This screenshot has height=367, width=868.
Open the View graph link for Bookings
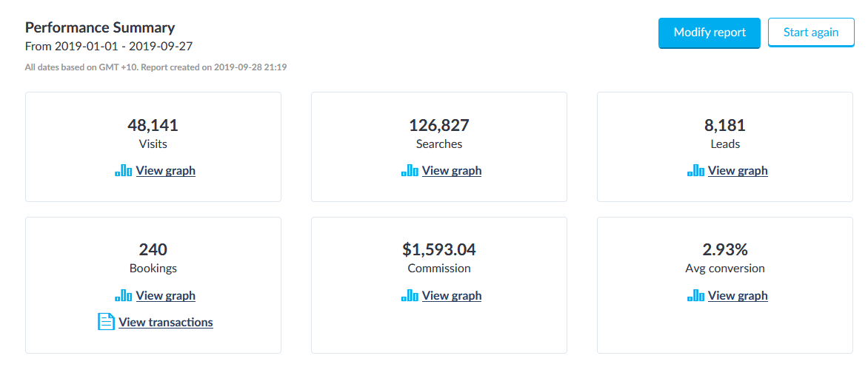coord(166,296)
